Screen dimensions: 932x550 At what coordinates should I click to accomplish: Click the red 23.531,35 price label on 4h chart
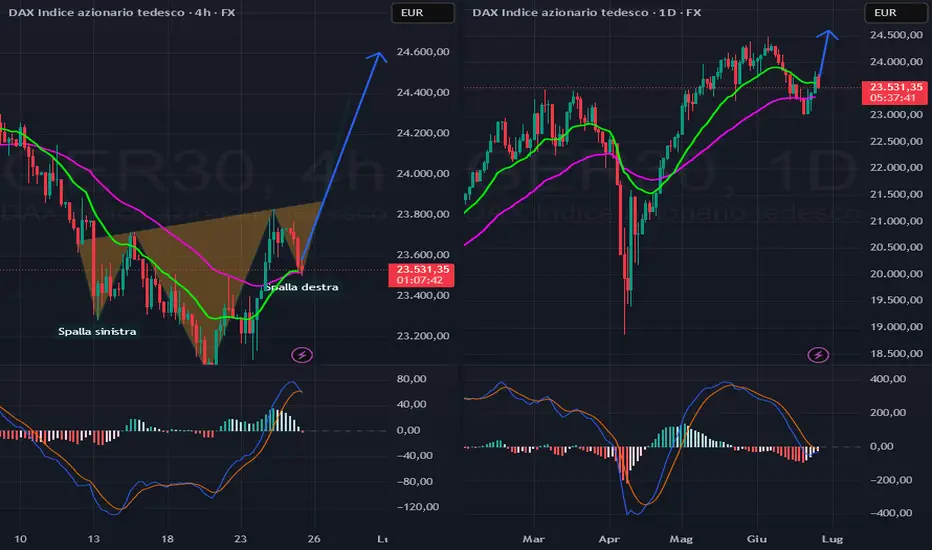[x=421, y=275]
